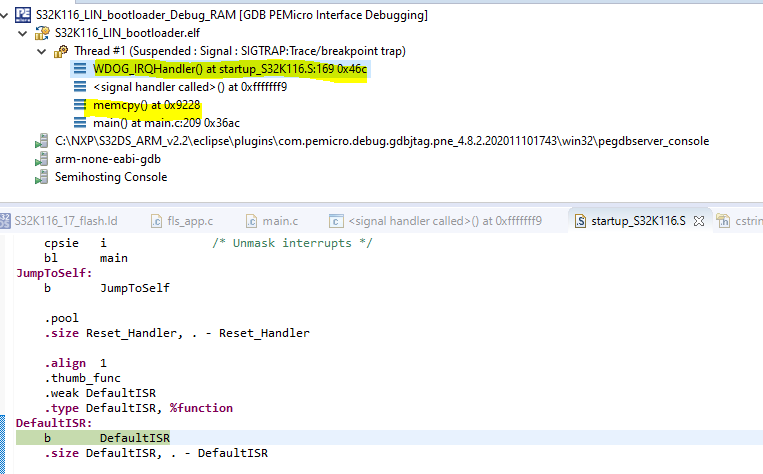
Task: Select the S32K116_LIN_bootloader.elf entry
Action: pyautogui.click(x=127, y=33)
